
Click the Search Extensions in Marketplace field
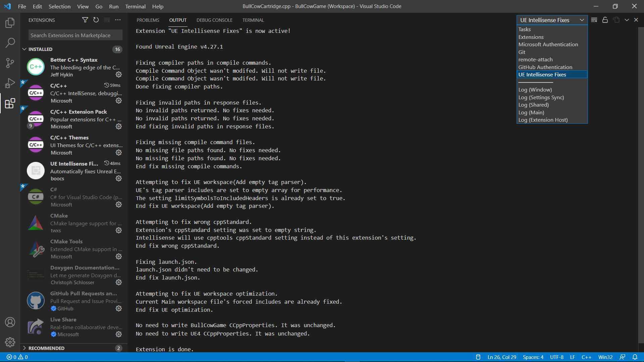click(75, 35)
